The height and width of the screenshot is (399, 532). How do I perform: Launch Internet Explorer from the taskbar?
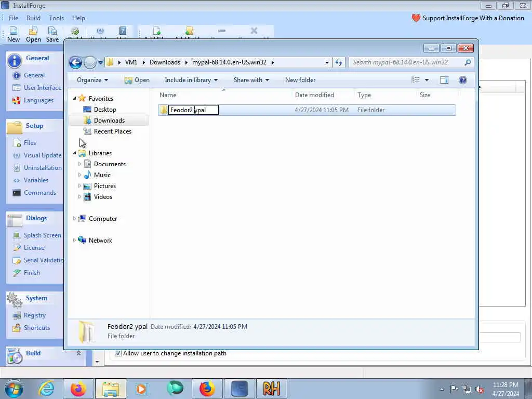(46, 389)
